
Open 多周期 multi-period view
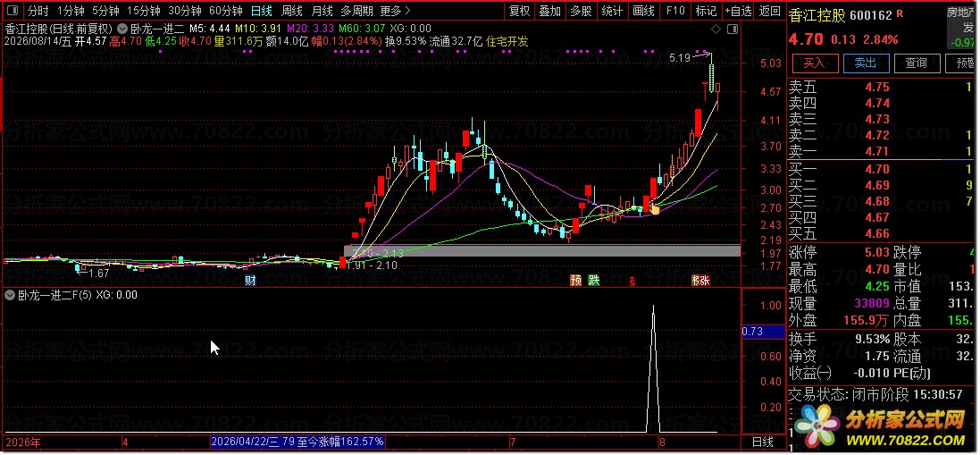tap(356, 11)
